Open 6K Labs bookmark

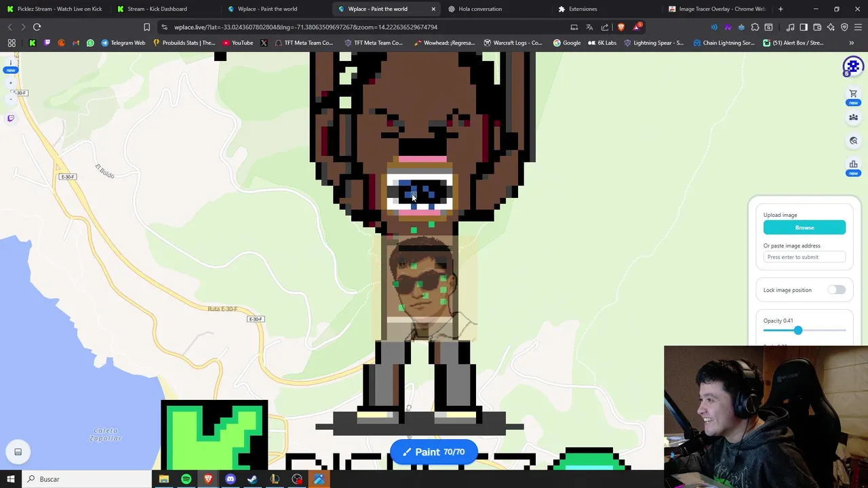point(603,43)
